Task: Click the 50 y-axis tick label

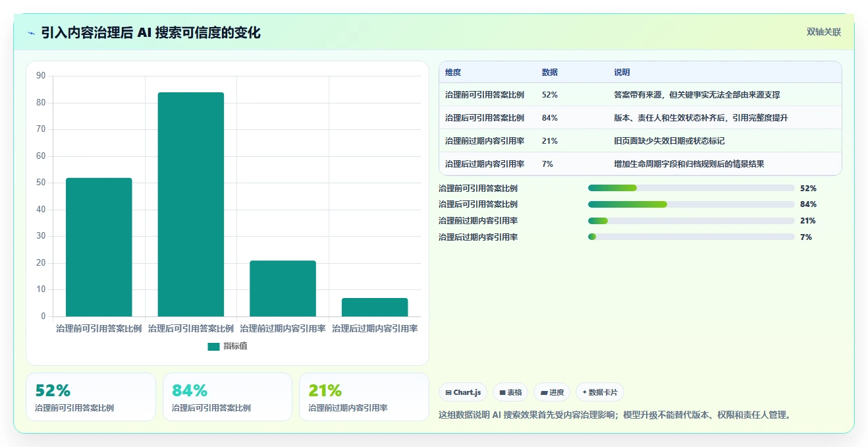Action: tap(41, 183)
